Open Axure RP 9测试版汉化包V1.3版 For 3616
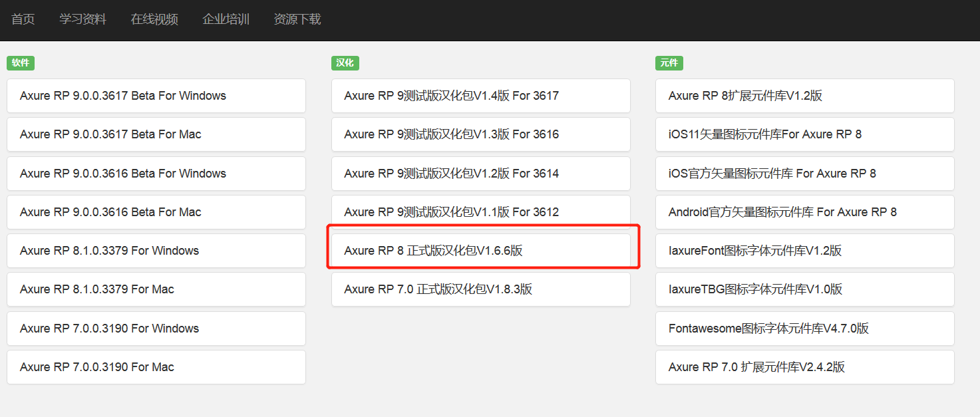This screenshot has height=417, width=980. pyautogui.click(x=481, y=134)
